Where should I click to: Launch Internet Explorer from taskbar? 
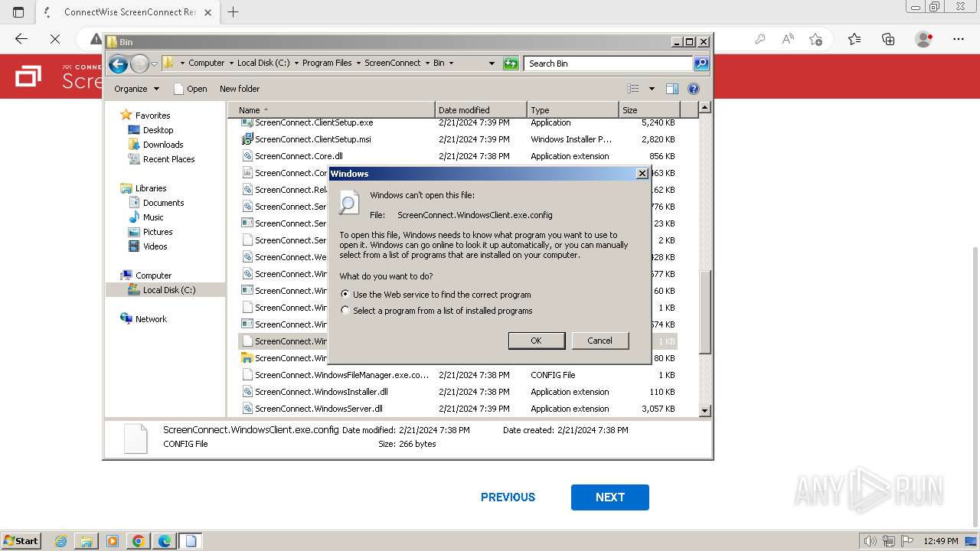[61, 541]
